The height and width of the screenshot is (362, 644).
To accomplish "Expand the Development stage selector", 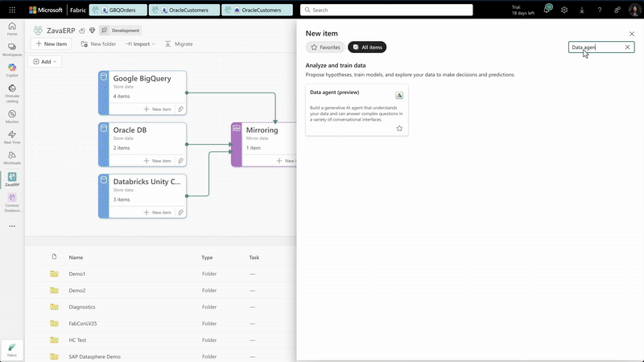I will click(x=121, y=30).
